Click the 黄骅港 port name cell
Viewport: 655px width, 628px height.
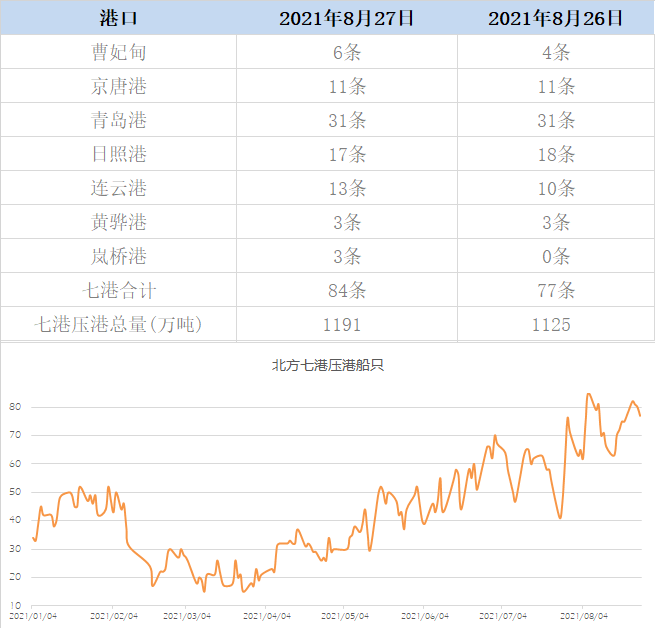pos(118,222)
